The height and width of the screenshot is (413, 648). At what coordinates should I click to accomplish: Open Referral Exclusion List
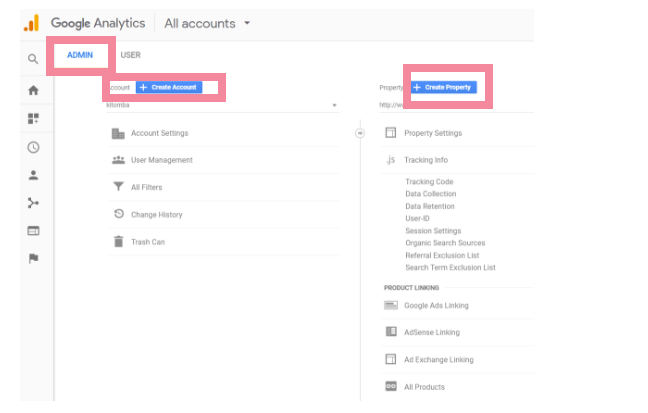tap(442, 255)
